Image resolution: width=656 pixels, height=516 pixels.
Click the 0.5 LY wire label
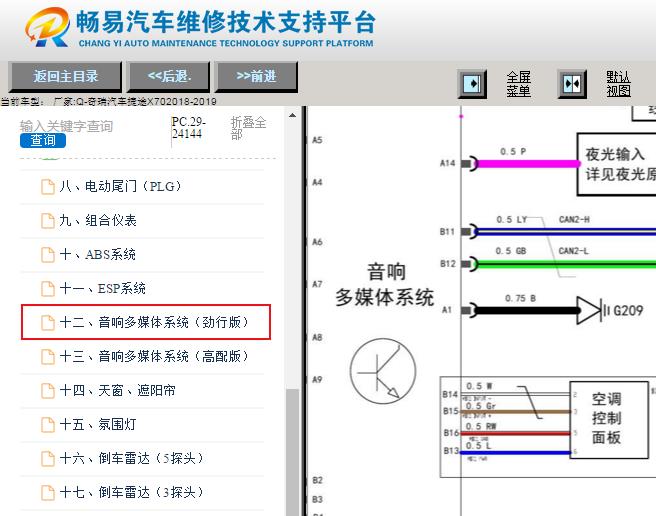coord(511,220)
